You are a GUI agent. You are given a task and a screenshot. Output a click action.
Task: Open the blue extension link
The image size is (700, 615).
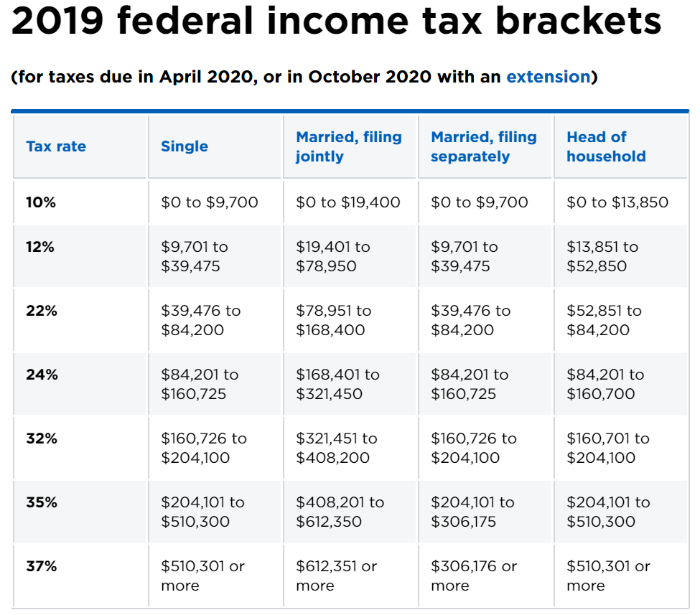point(548,77)
